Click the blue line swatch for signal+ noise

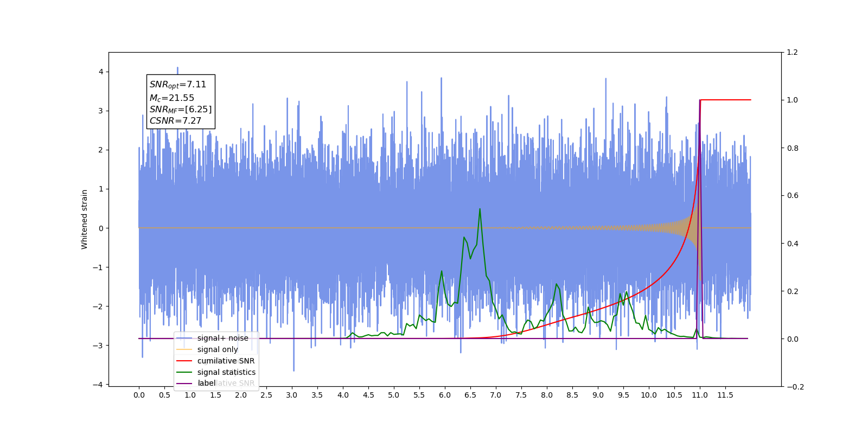coord(184,338)
